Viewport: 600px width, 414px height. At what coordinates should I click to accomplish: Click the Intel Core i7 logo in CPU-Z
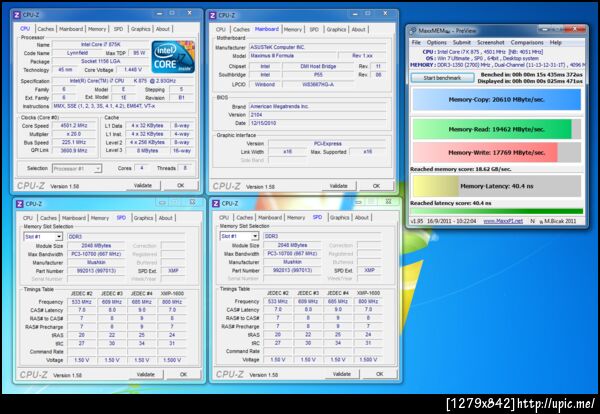click(173, 57)
